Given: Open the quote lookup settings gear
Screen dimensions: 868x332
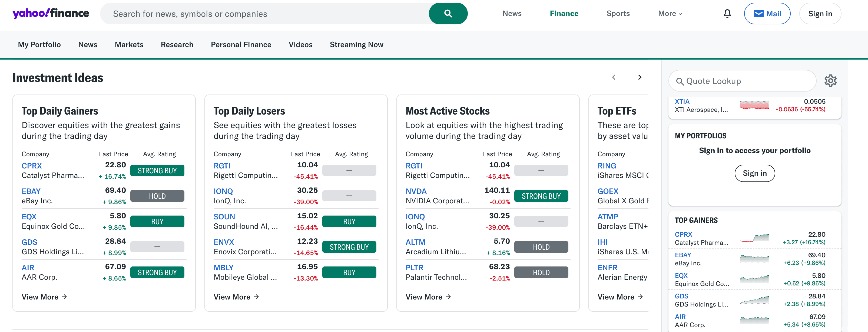Looking at the screenshot, I should click(830, 81).
